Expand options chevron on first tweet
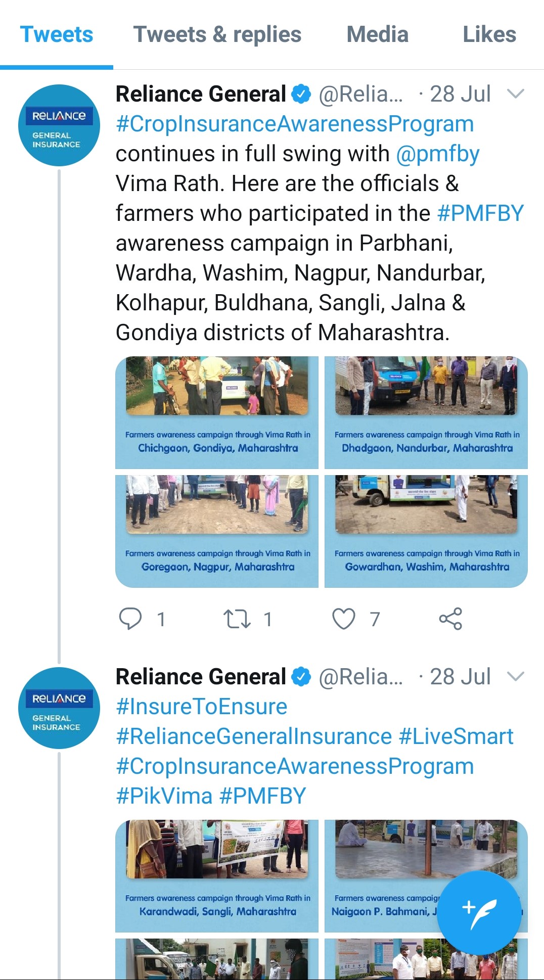Screen dimensions: 544x980 [x=515, y=94]
